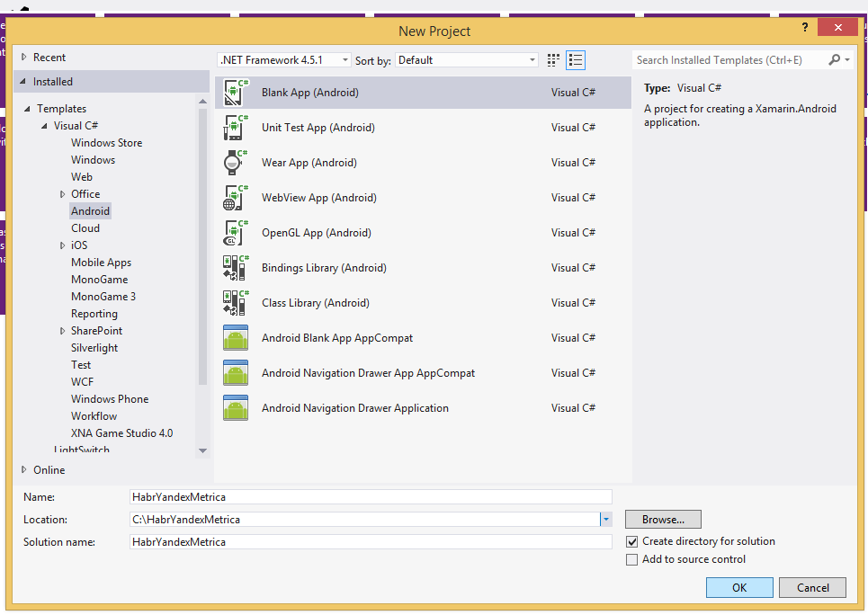This screenshot has width=868, height=615.
Task: Switch to small icons grid view
Action: click(553, 60)
